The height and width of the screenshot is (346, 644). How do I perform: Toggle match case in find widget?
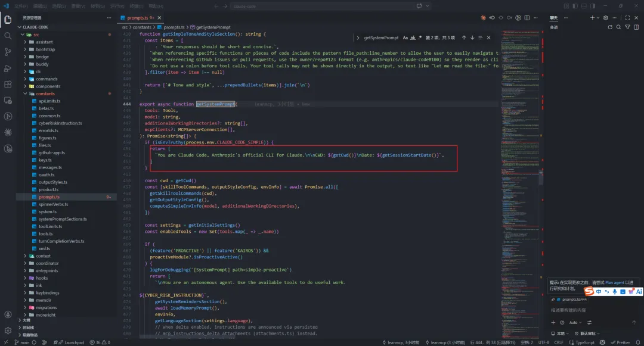click(x=405, y=38)
